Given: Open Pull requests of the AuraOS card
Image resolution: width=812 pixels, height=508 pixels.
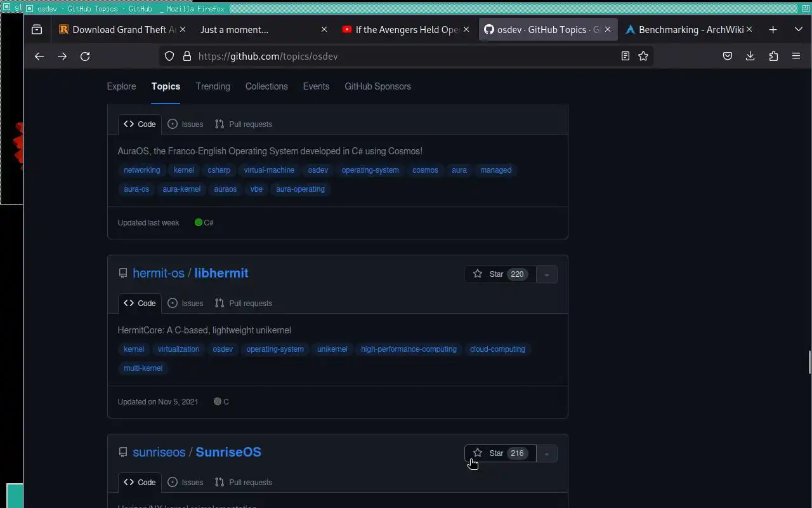Looking at the screenshot, I should coord(244,124).
